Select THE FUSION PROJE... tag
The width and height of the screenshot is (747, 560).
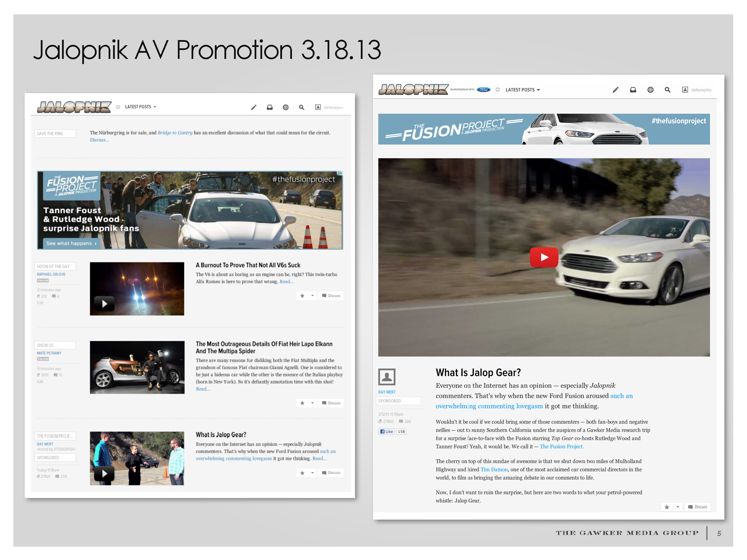(55, 436)
